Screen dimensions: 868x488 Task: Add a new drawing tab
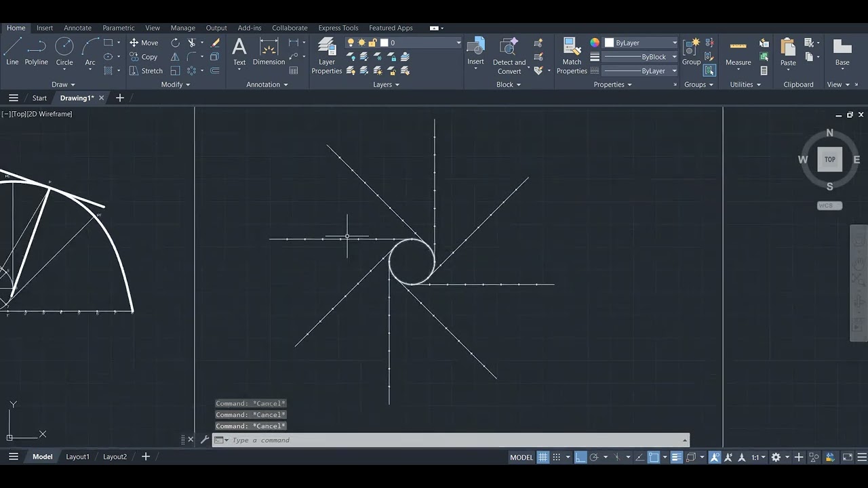point(120,98)
